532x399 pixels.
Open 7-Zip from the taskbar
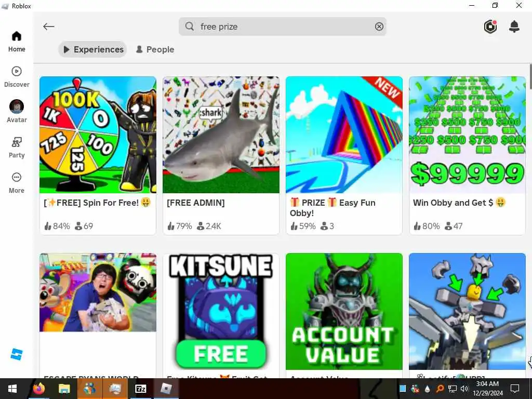click(x=140, y=389)
